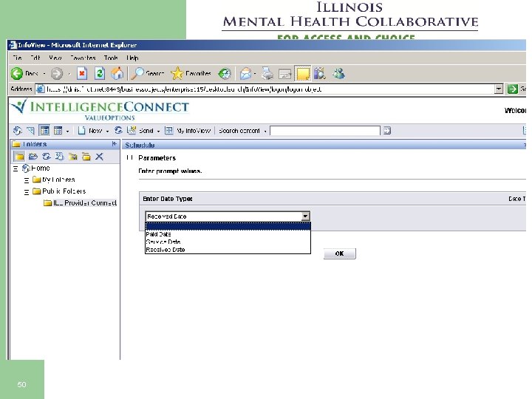
Task: Click open-folder icon in Folders toolbar
Action: pos(33,157)
